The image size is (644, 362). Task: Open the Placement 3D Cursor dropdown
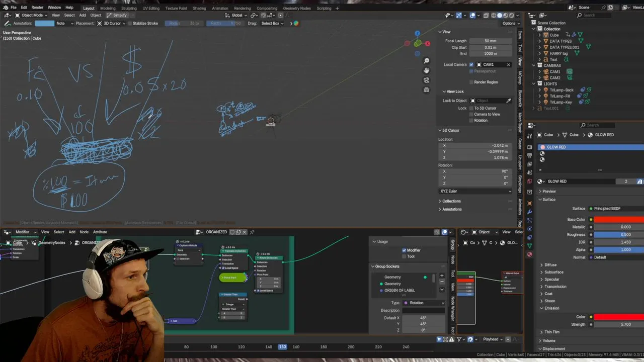tap(112, 23)
